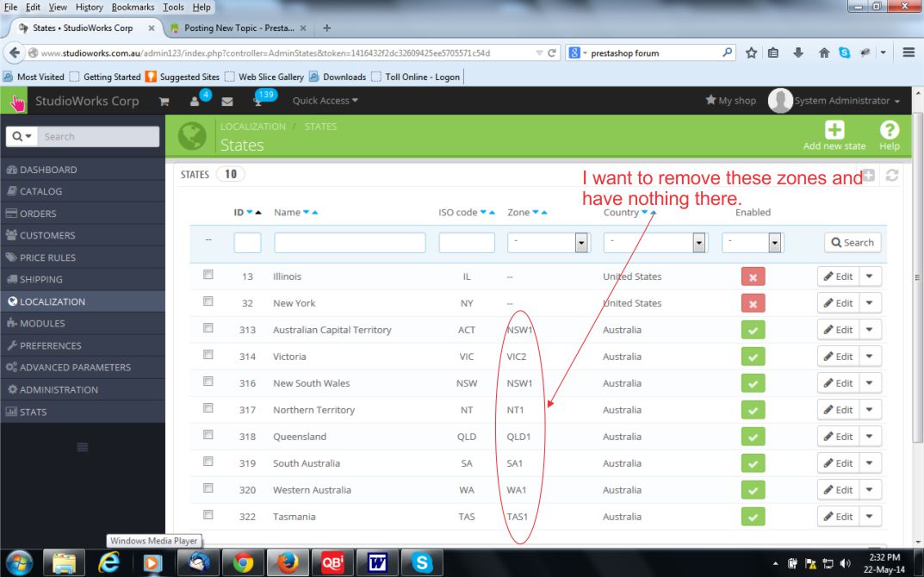
Task: Click the Firefox back arrow button
Action: [x=14, y=53]
